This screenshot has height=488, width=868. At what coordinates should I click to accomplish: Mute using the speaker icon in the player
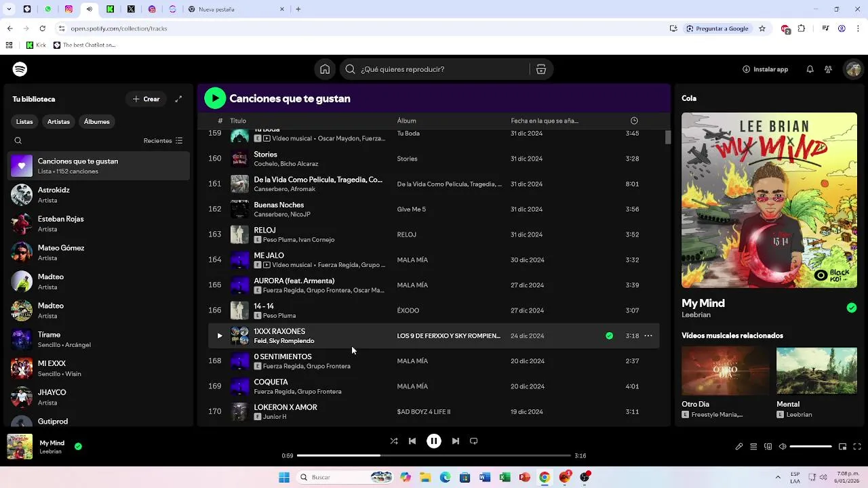pyautogui.click(x=783, y=447)
